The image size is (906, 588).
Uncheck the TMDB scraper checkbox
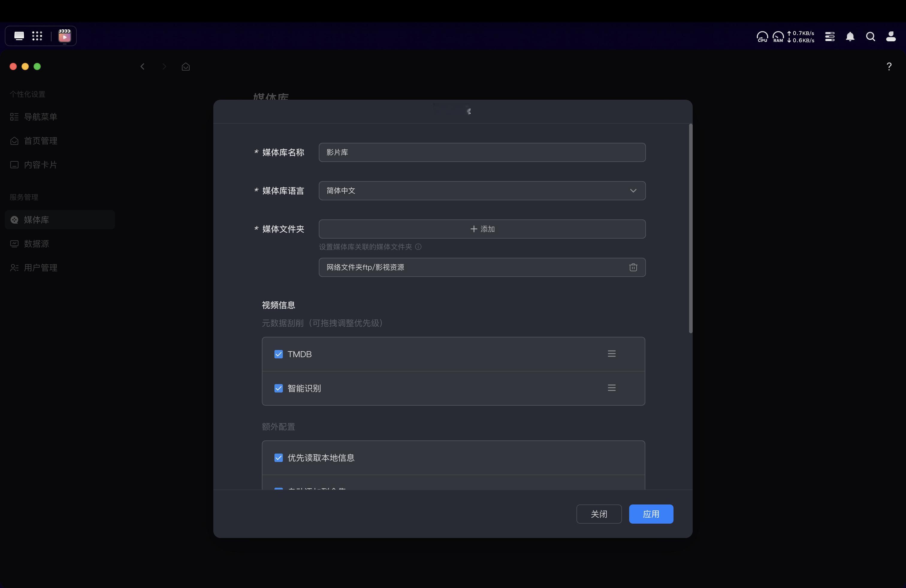pos(279,354)
